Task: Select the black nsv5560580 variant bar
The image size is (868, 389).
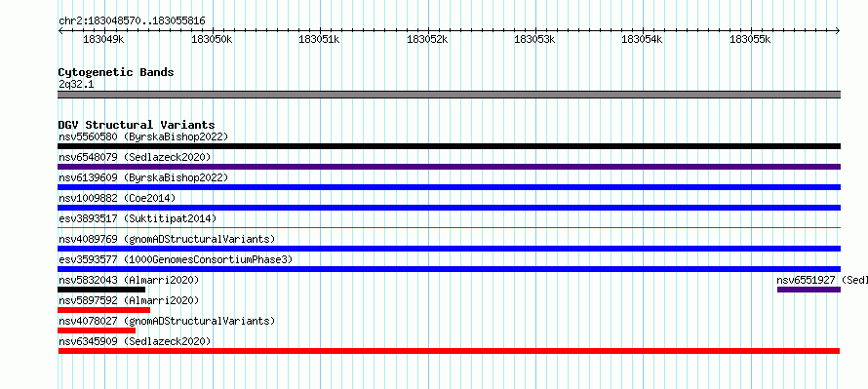Action: click(449, 146)
